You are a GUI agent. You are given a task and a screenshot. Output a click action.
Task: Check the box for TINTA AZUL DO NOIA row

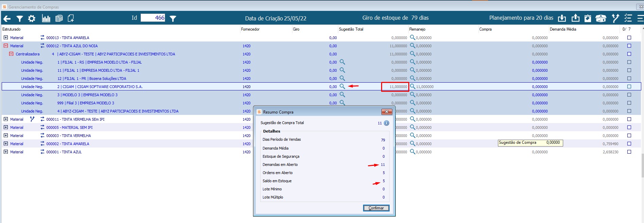tap(629, 46)
